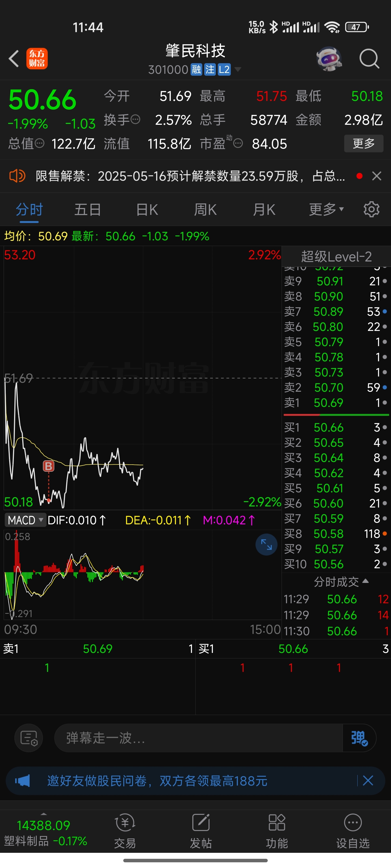Tap the 融 margin trading badge
This screenshot has height=868, width=391.
pyautogui.click(x=196, y=70)
